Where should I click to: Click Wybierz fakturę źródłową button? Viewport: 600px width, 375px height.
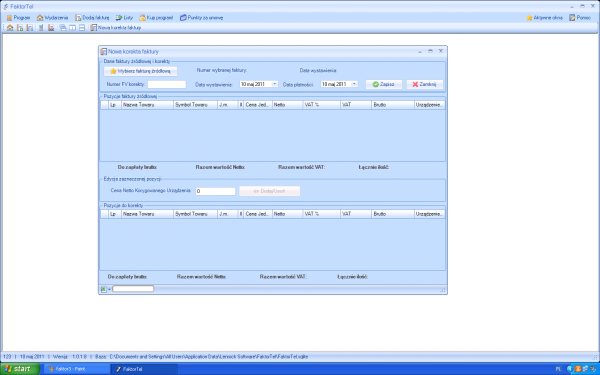click(140, 71)
